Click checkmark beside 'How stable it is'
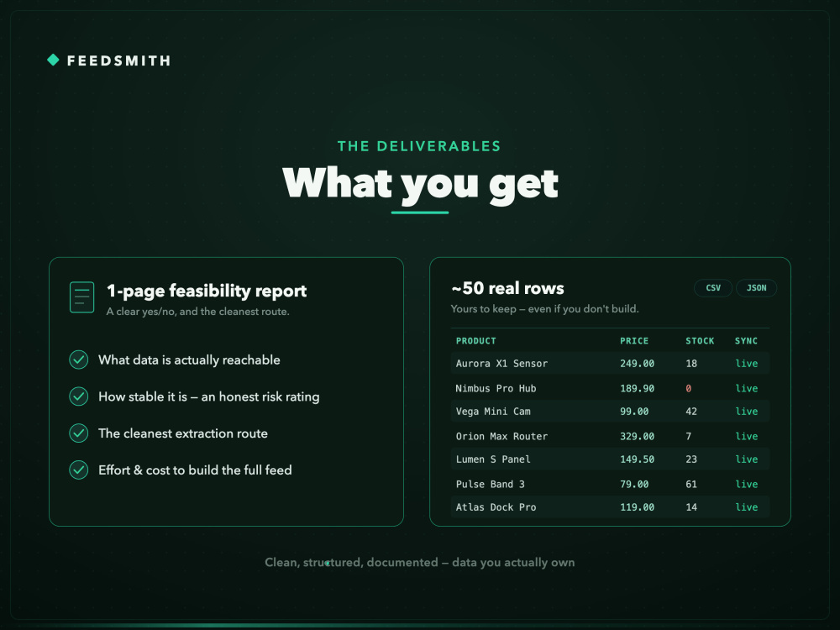 79,396
